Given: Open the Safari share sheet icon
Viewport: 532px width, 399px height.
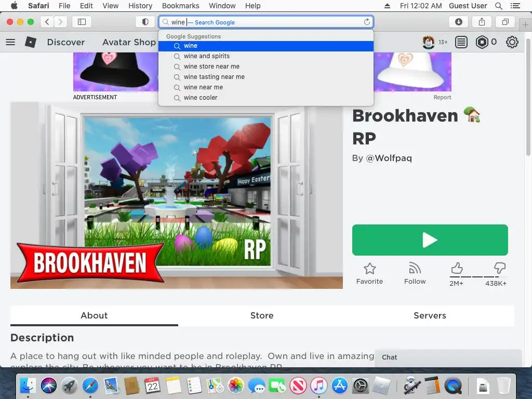Looking at the screenshot, I should tap(482, 22).
